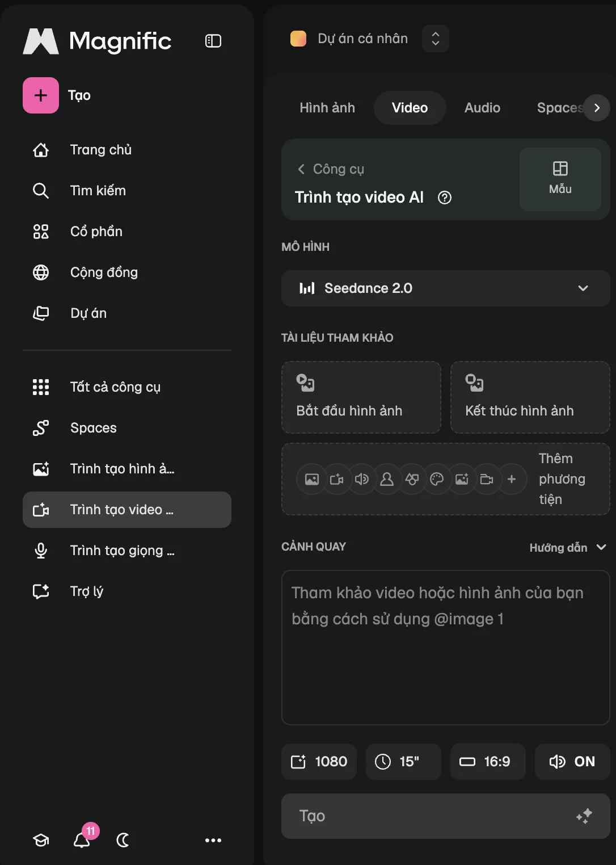616x865 pixels.
Task: Click the pink plus Tạo button
Action: [41, 95]
